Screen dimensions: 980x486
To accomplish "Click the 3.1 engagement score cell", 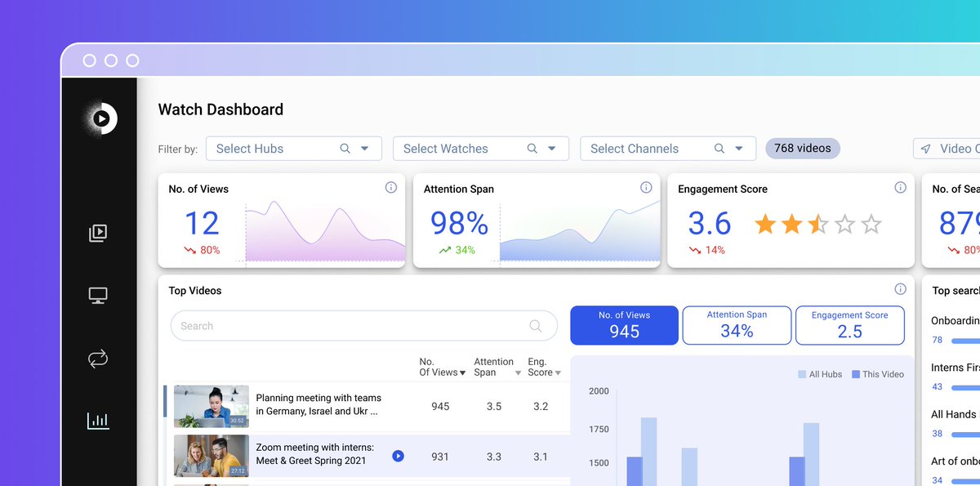I will (541, 457).
